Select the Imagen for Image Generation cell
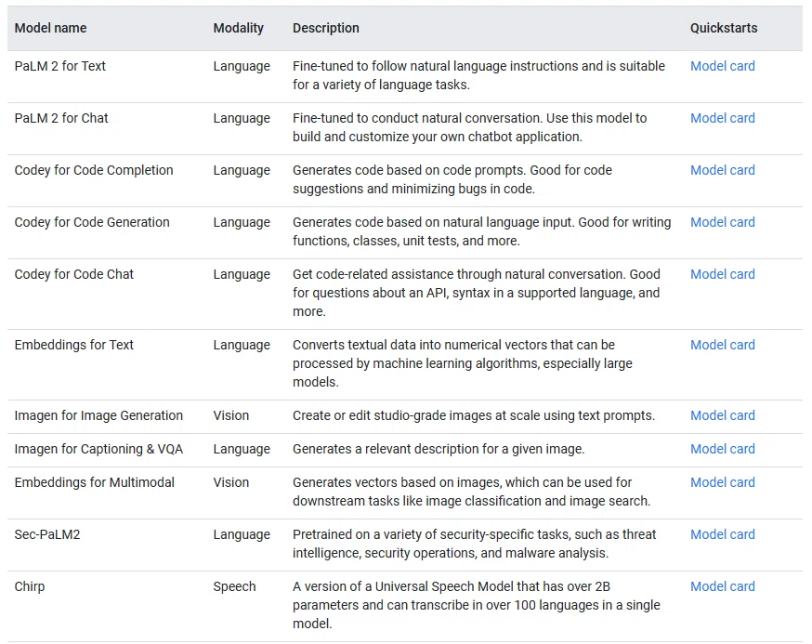This screenshot has width=812, height=644. point(98,415)
